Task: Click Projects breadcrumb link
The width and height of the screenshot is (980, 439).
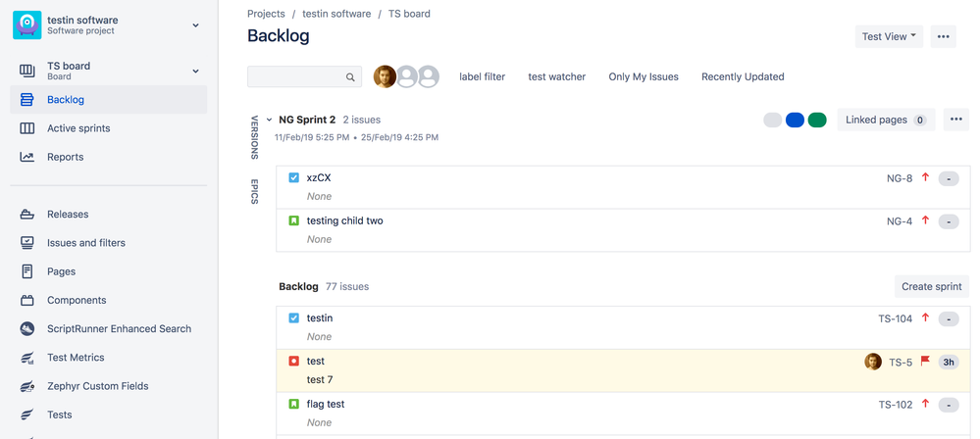Action: (x=266, y=13)
